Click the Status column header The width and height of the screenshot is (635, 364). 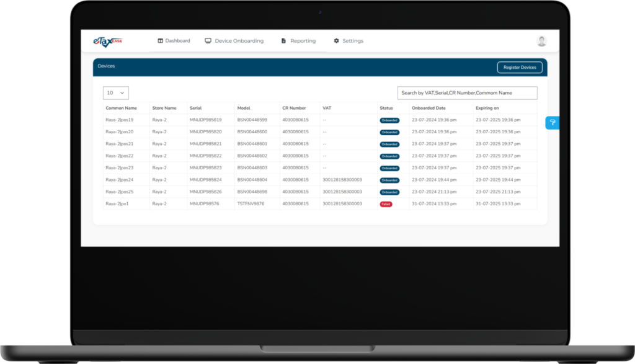tap(386, 108)
